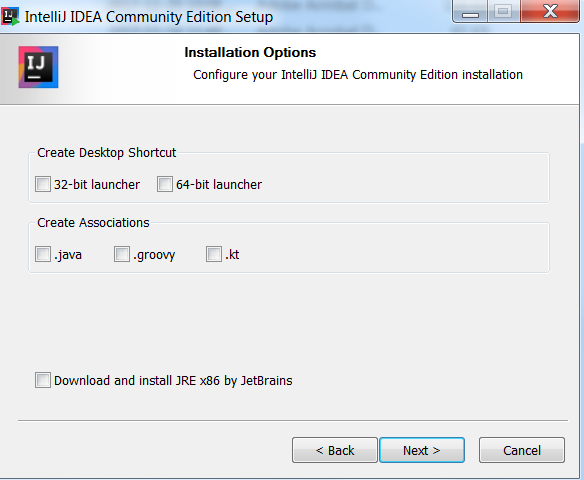
Task: Click the greyed maximize window button
Action: click(503, 12)
